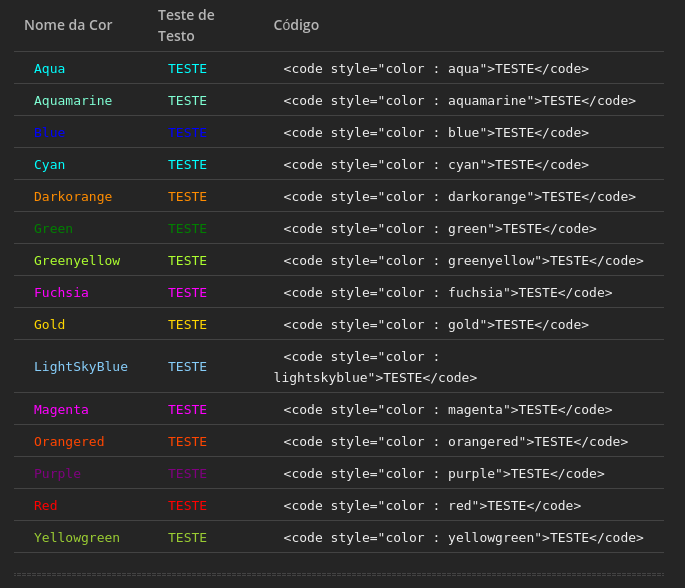The width and height of the screenshot is (685, 588).
Task: Click the Yellowgreen color name
Action: coord(77,538)
